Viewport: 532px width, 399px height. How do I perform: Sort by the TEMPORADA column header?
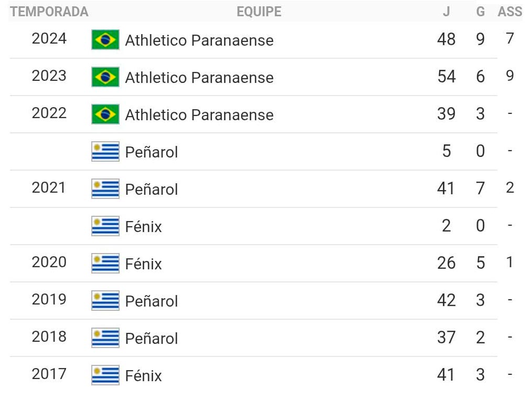coord(49,12)
